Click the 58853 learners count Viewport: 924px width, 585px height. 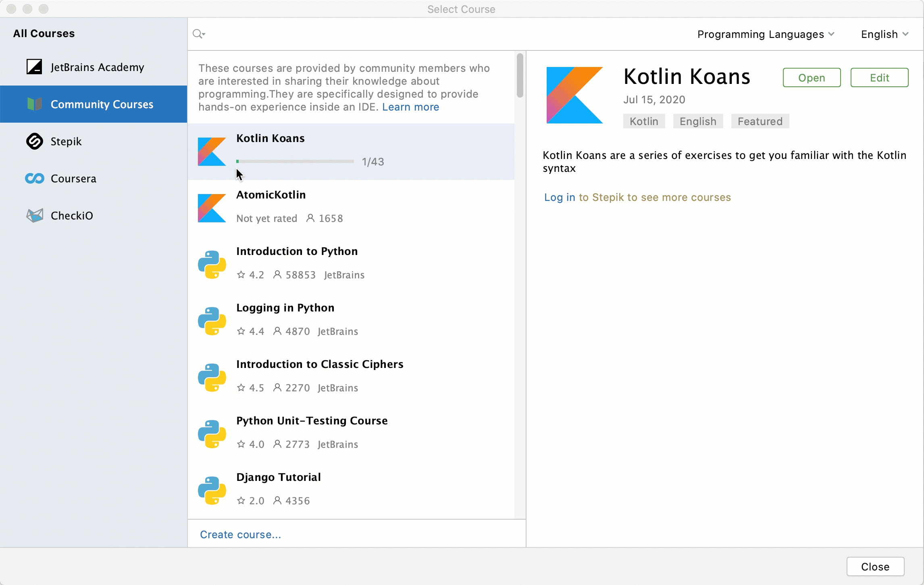301,275
